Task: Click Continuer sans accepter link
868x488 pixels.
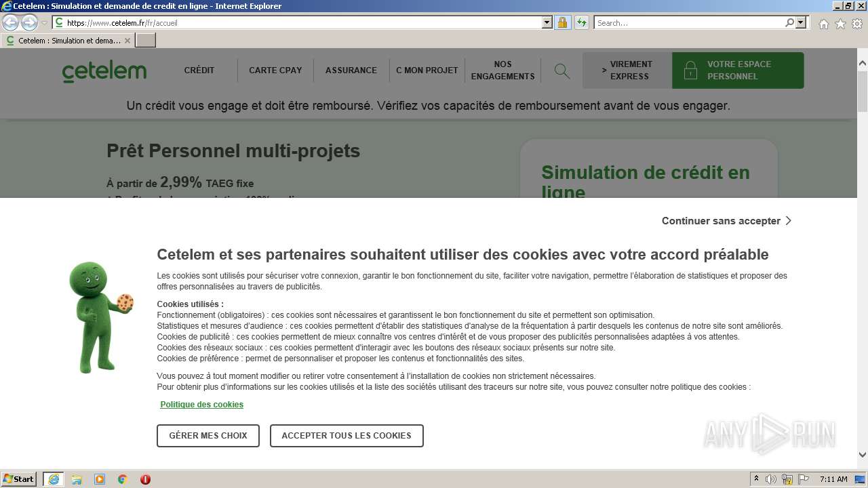Action: [x=726, y=220]
